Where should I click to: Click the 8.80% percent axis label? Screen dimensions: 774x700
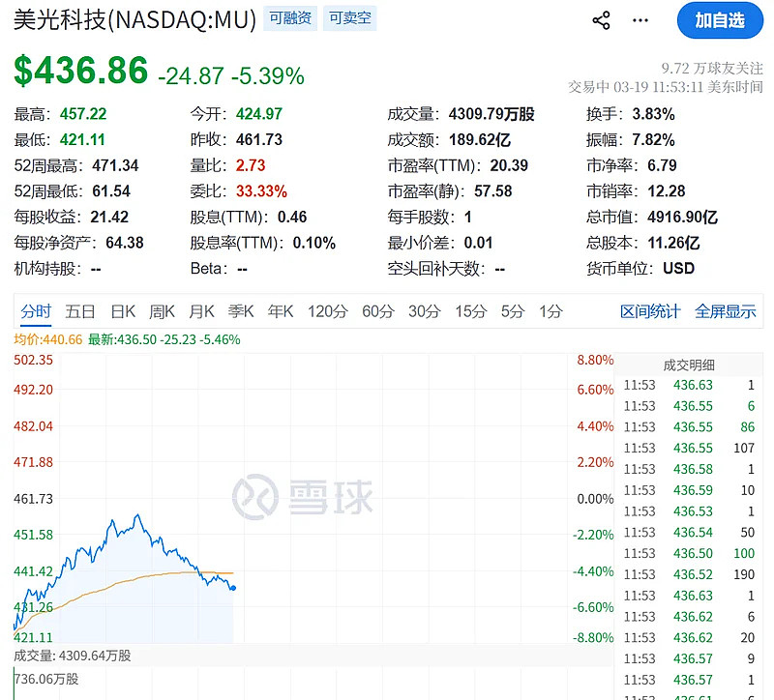[595, 360]
